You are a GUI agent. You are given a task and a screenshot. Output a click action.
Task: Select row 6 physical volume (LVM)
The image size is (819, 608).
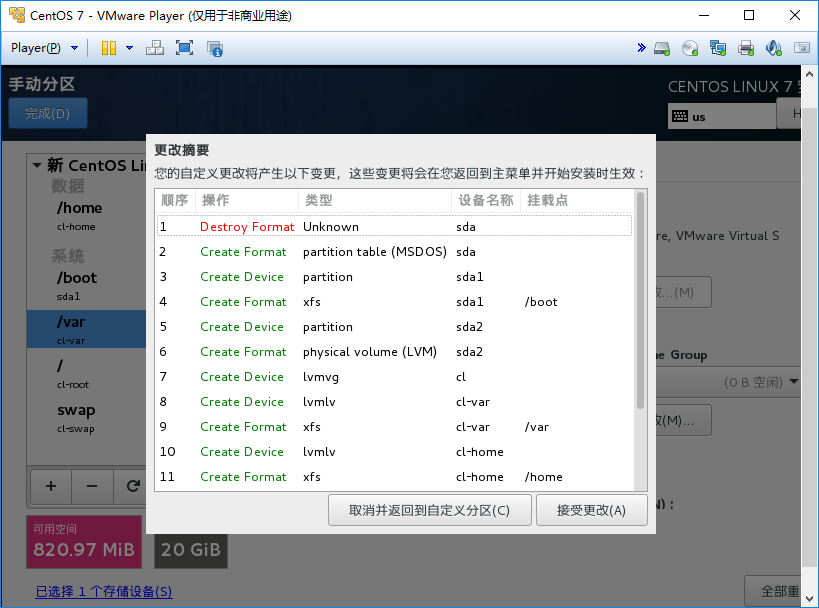tap(394, 352)
